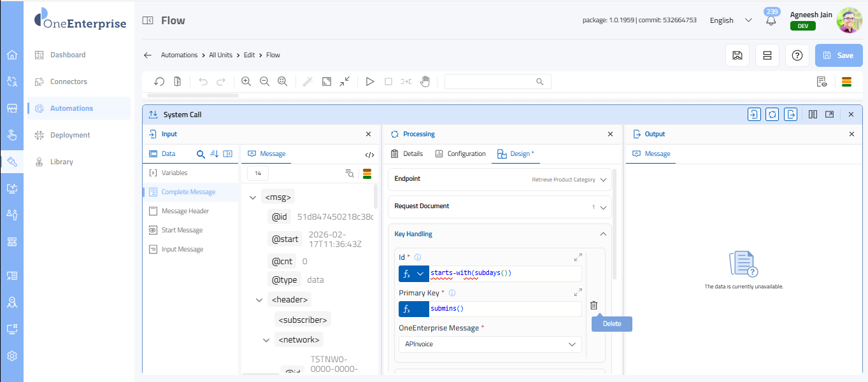Viewport: 868px width, 382px height.
Task: Click the Processing panel vertical scrollbar
Action: click(x=615, y=223)
